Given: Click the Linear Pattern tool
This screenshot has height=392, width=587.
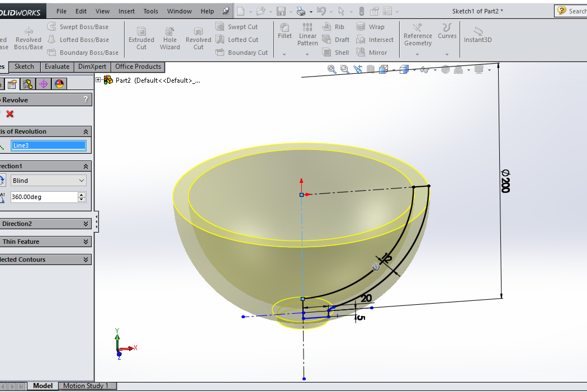Looking at the screenshot, I should click(x=307, y=35).
